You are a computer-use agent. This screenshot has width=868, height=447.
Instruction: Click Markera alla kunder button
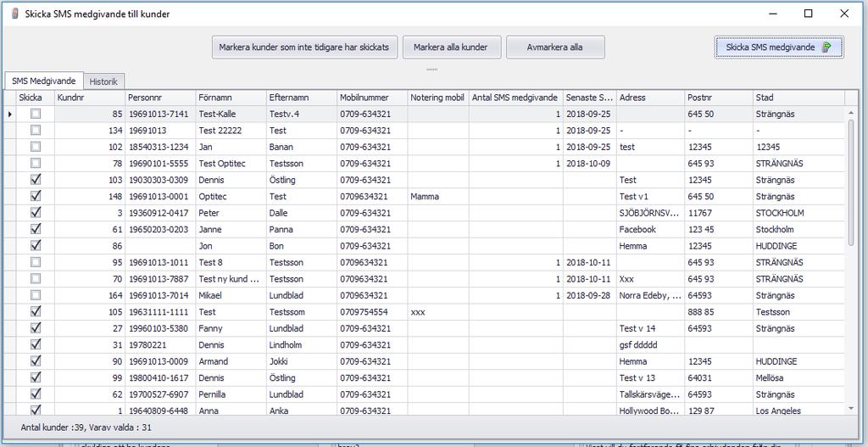tap(451, 47)
